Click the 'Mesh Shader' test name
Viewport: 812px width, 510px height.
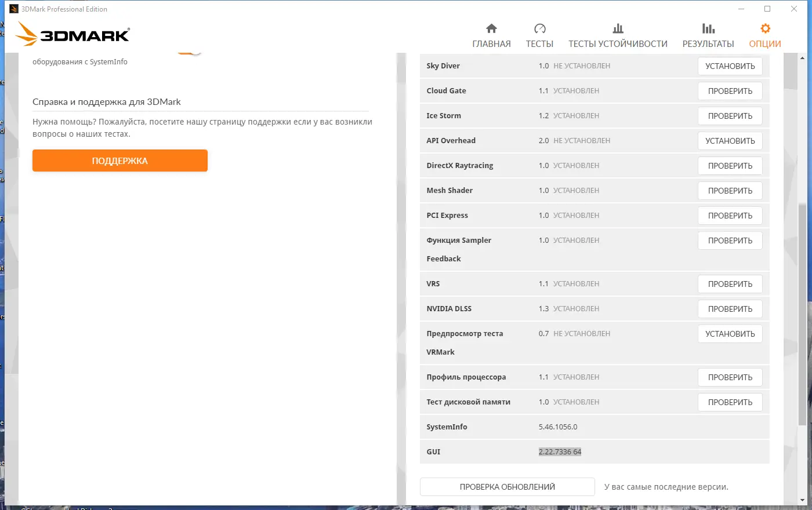(x=449, y=191)
